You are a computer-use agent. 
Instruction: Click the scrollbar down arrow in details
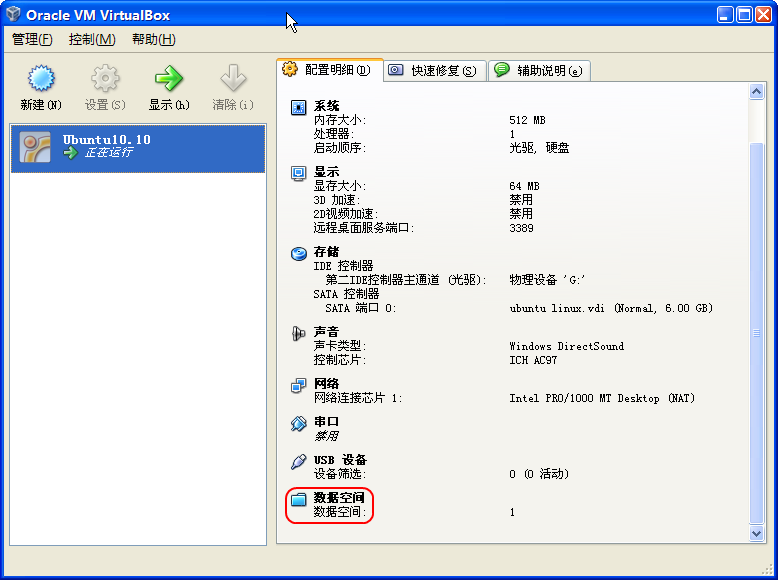(x=757, y=534)
